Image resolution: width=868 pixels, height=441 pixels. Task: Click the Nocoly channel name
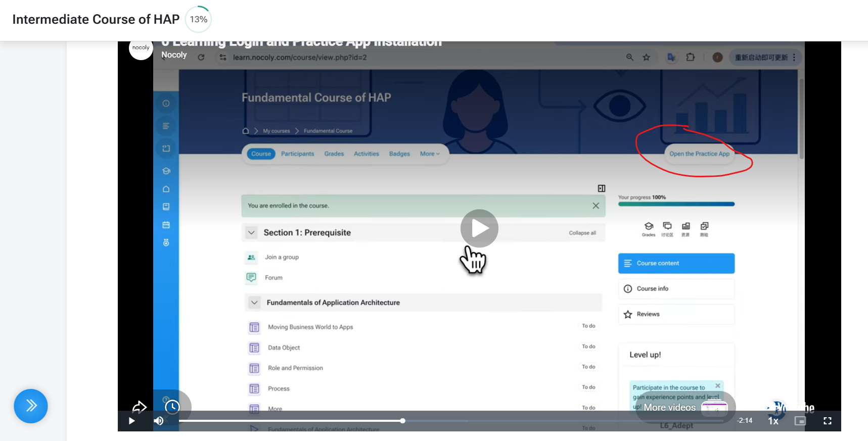coord(174,55)
